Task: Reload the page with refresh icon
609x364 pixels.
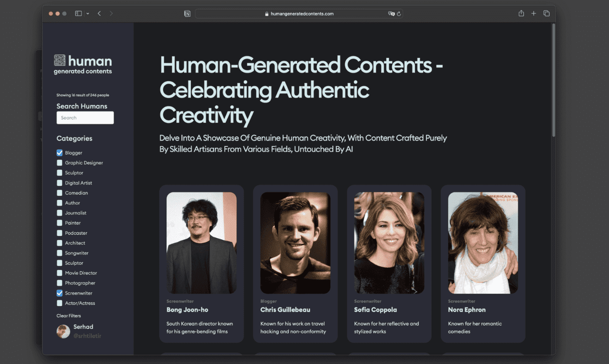Action: tap(399, 14)
